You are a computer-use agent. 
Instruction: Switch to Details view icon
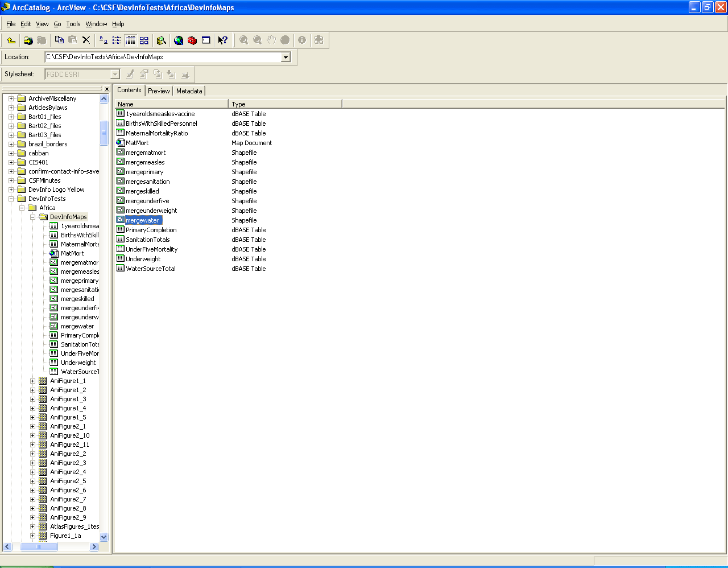[x=130, y=40]
